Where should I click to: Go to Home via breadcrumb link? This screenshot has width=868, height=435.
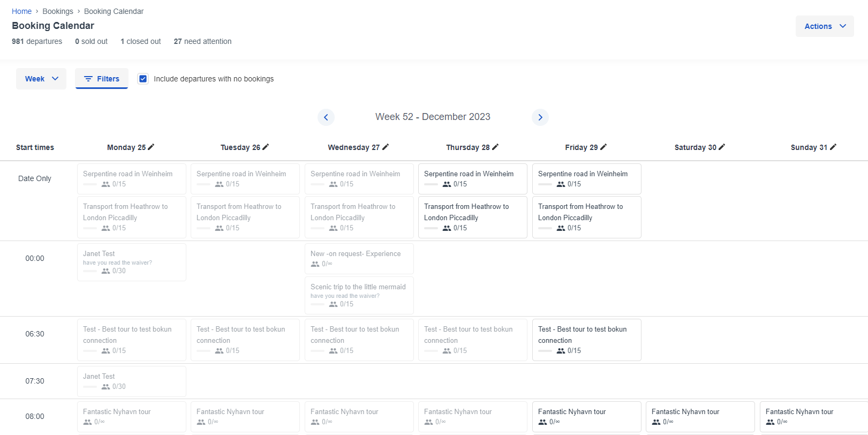pyautogui.click(x=21, y=11)
